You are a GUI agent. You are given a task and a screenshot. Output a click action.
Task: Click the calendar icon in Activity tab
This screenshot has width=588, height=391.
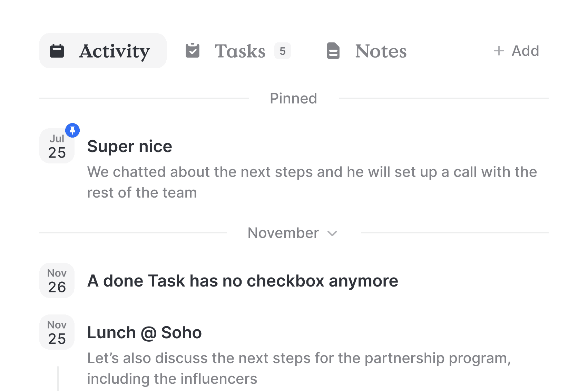[57, 51]
